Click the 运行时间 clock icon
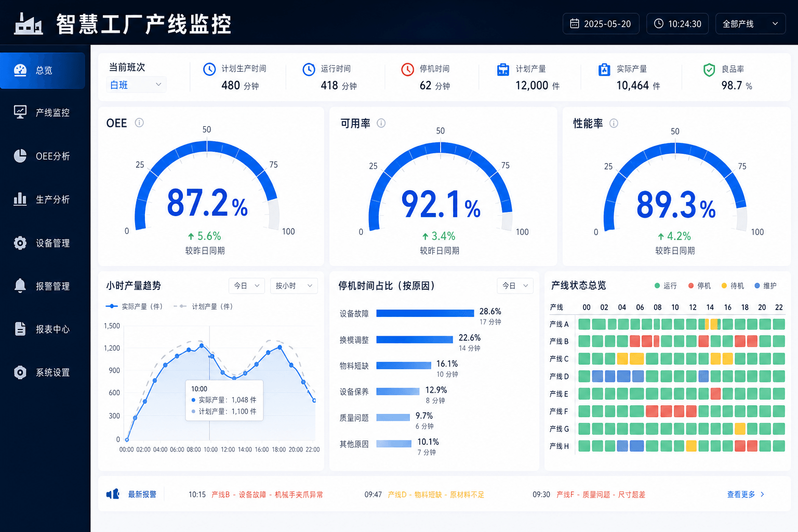 pyautogui.click(x=309, y=69)
